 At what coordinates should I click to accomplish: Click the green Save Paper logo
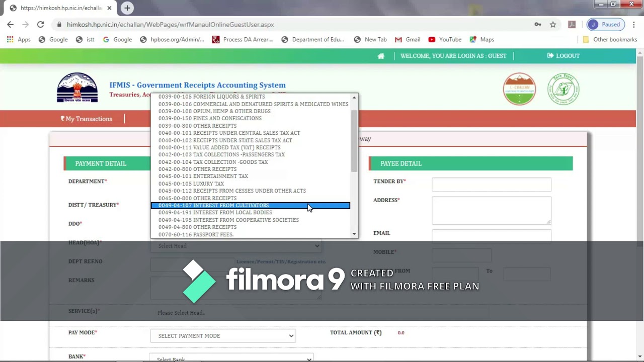[563, 89]
